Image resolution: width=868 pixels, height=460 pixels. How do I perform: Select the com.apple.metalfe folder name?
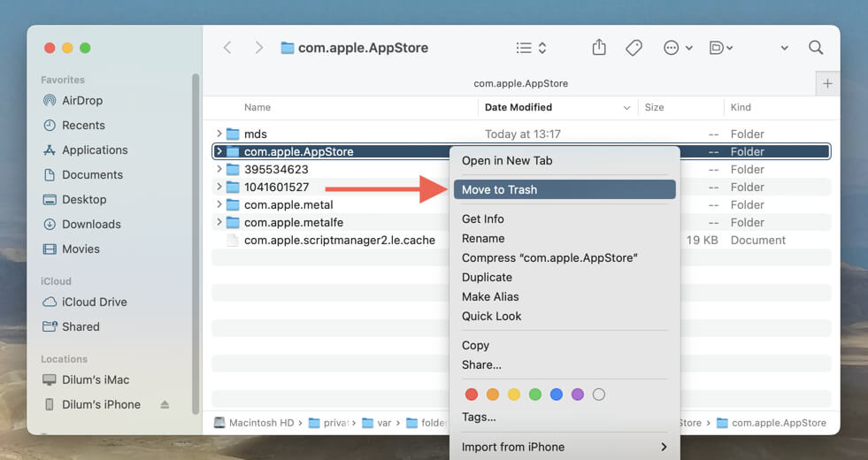pos(294,223)
